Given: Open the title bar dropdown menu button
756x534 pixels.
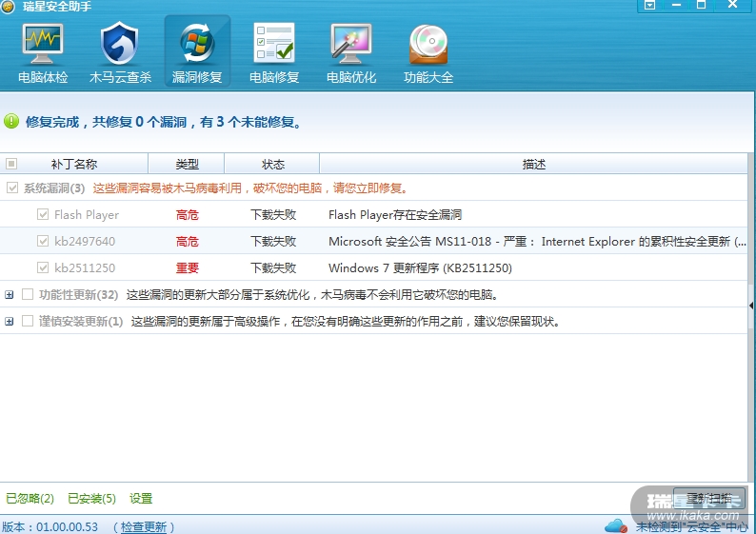Looking at the screenshot, I should [x=649, y=5].
